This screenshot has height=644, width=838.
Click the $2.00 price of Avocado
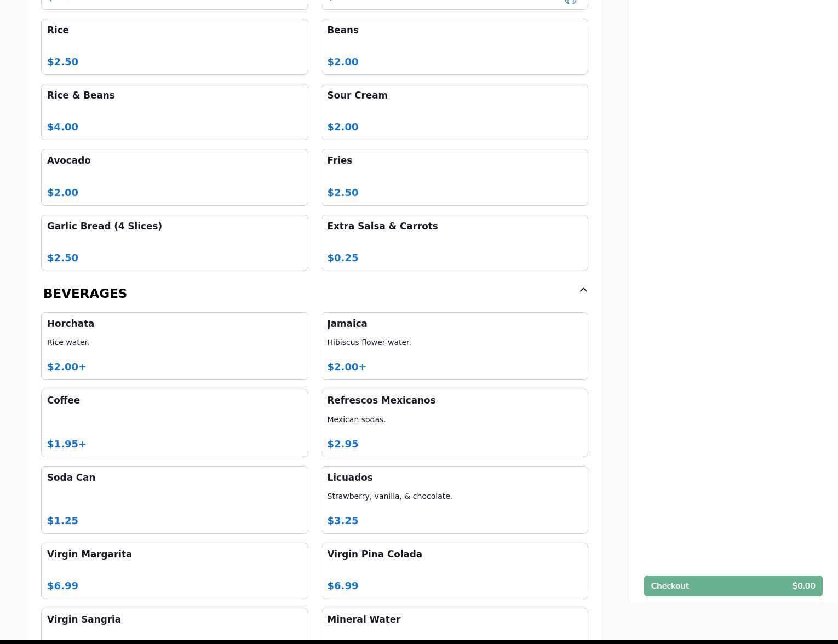tap(62, 193)
